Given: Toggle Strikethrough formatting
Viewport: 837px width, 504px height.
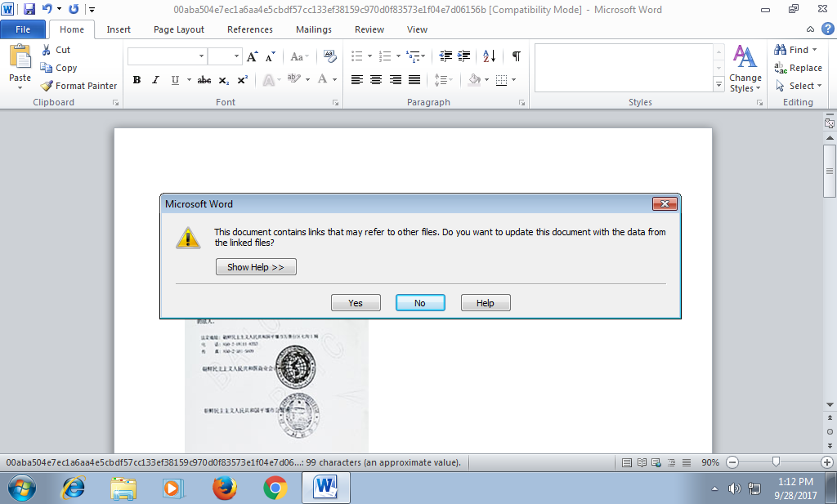Looking at the screenshot, I should tap(204, 80).
